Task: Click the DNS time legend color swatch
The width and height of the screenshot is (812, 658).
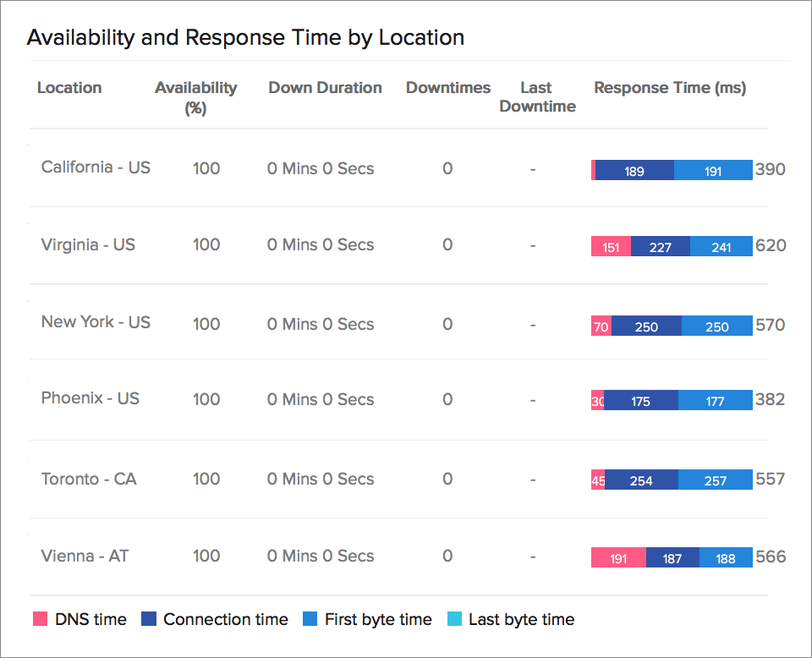Action: tap(40, 619)
